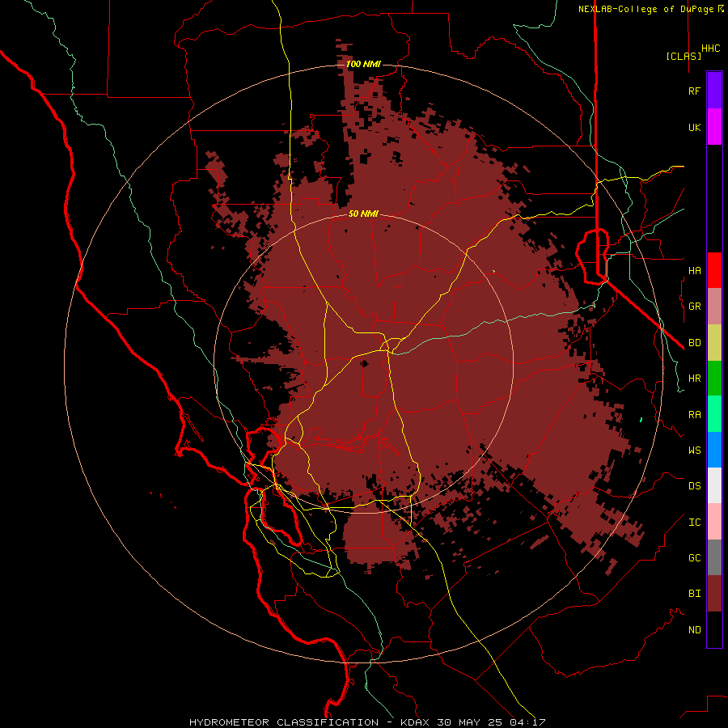
Task: Click the white DS legend swatch
Action: 714,485
